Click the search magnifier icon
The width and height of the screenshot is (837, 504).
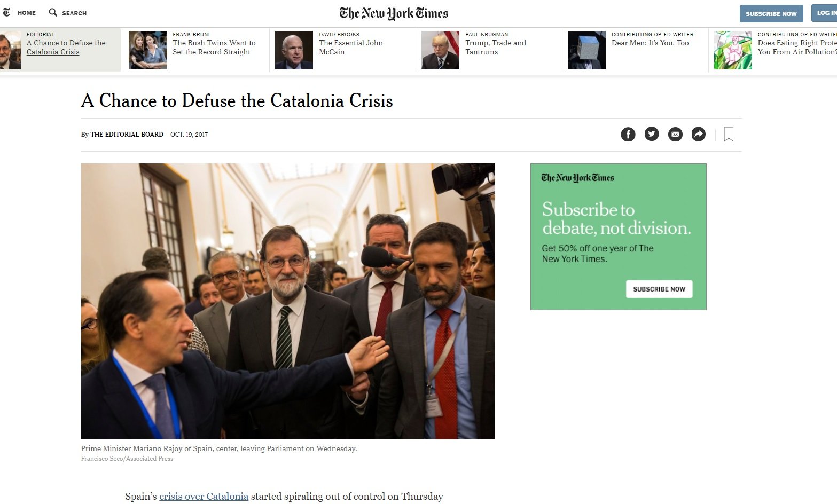tap(53, 12)
